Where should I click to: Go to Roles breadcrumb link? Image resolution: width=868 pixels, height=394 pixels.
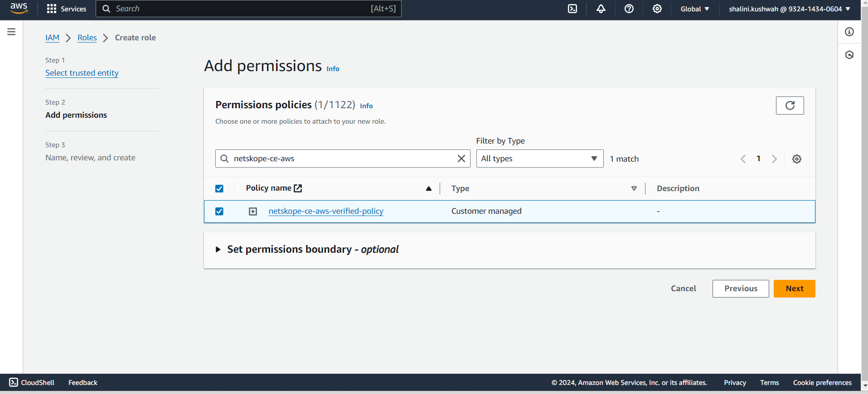click(x=87, y=38)
